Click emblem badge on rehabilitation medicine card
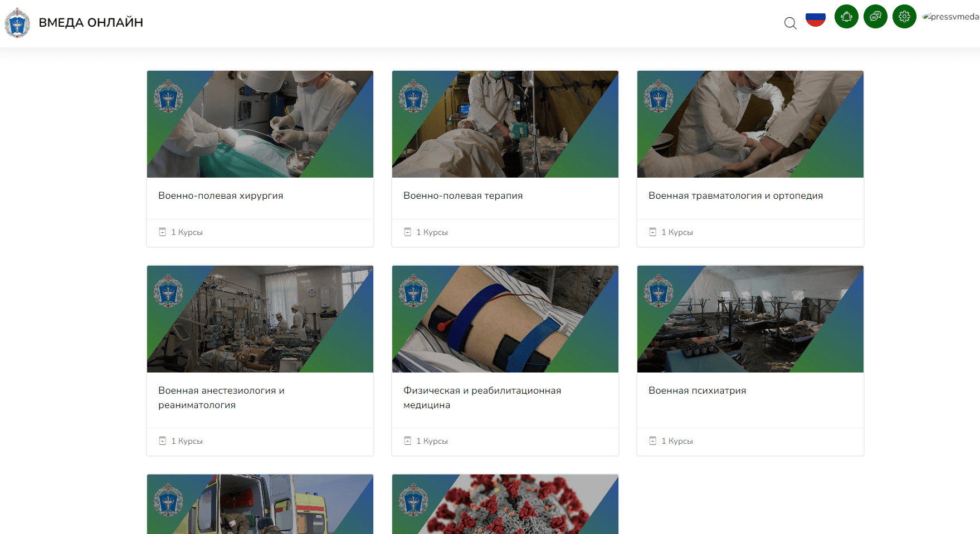 pyautogui.click(x=413, y=291)
